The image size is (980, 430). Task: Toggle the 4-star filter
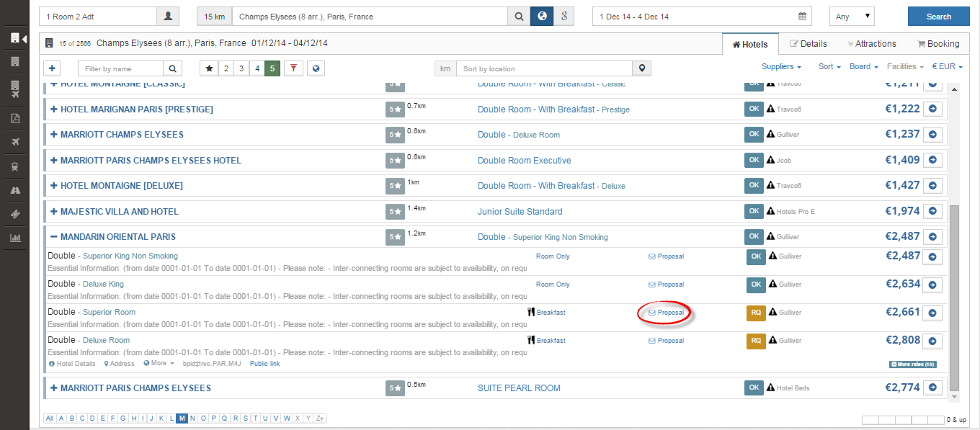257,68
